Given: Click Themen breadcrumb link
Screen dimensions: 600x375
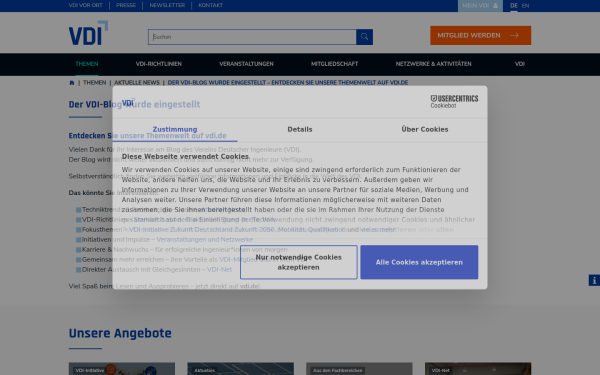Looking at the screenshot, I should [95, 83].
